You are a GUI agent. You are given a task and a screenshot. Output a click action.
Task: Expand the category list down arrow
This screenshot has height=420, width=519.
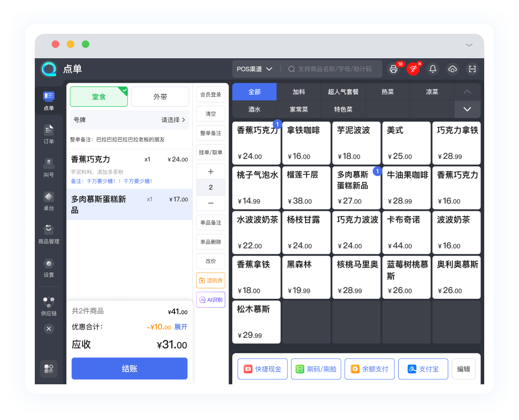(x=467, y=109)
